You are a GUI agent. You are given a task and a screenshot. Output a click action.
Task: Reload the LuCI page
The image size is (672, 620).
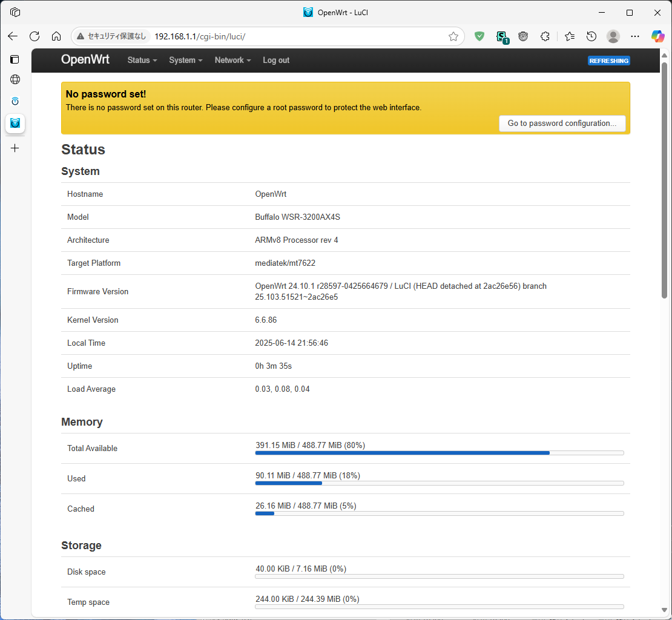[x=35, y=36]
